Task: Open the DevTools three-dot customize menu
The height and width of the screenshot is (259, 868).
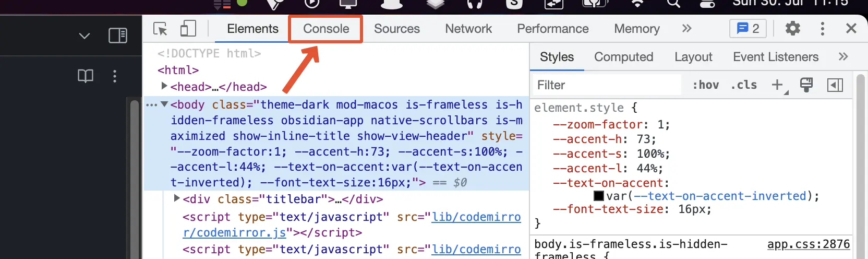Action: [x=823, y=28]
